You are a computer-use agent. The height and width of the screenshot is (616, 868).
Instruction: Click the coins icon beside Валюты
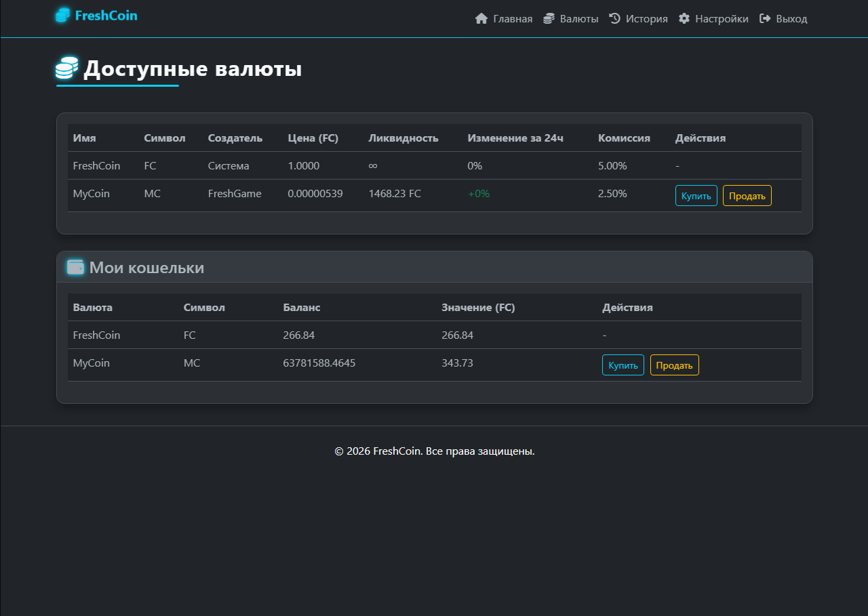[x=549, y=19]
